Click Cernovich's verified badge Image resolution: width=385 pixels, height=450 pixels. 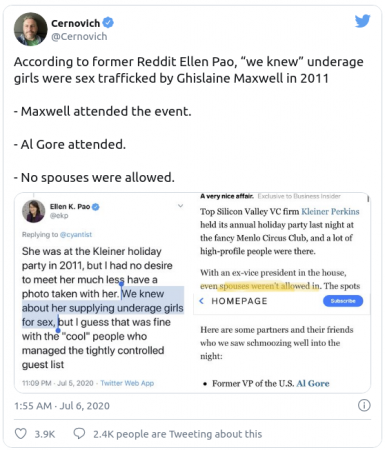tap(108, 23)
